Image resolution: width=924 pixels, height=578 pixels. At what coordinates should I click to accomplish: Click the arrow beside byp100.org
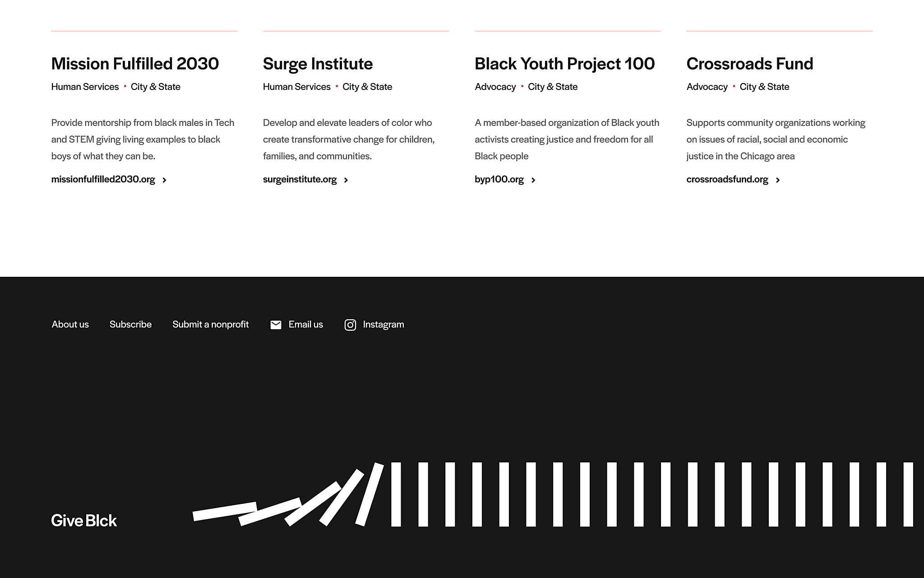tap(533, 180)
